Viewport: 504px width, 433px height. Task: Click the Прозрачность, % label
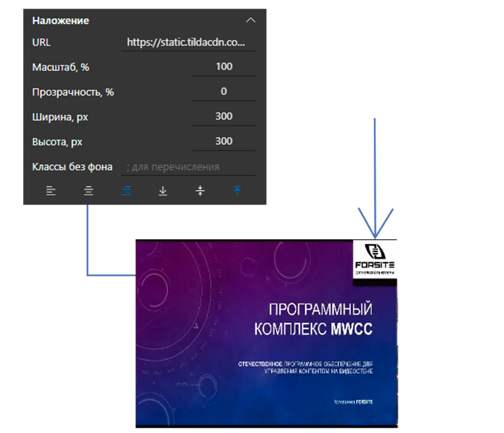[73, 92]
